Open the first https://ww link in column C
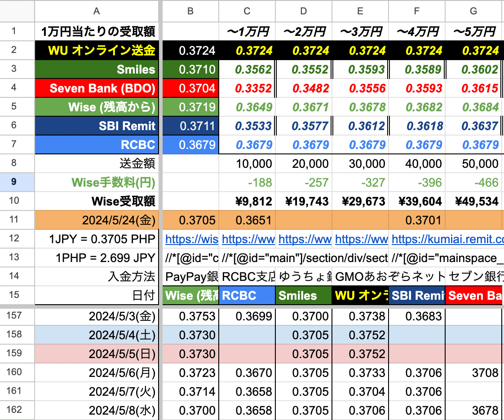Image resolution: width=504 pixels, height=420 pixels. pyautogui.click(x=248, y=239)
